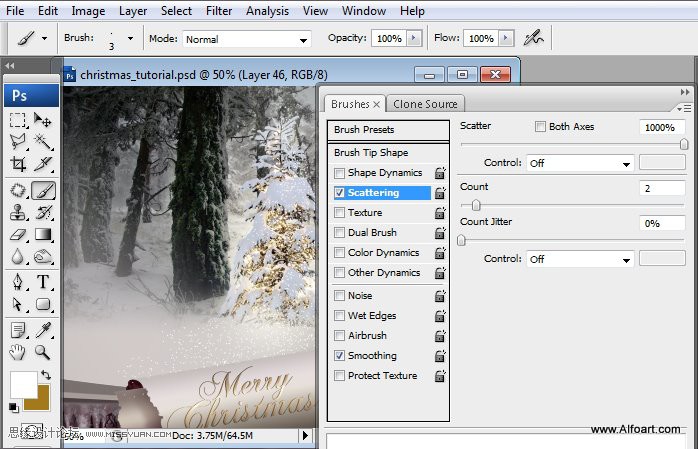Open Brush Tip Shape section
698x449 pixels.
[388, 153]
